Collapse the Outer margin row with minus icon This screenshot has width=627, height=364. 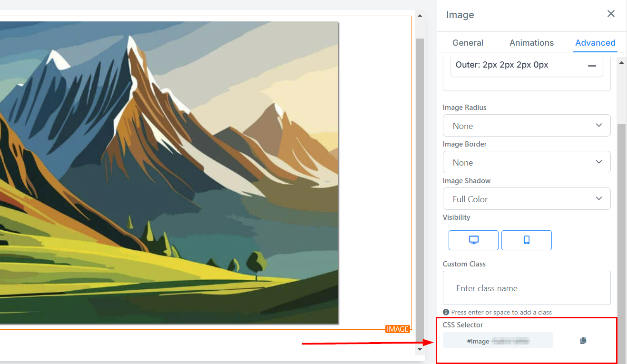click(x=592, y=66)
